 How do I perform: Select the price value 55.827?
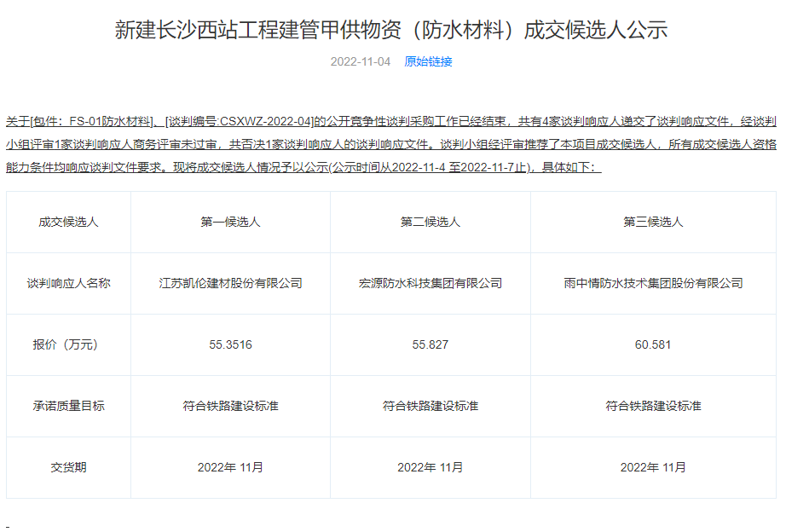(431, 345)
